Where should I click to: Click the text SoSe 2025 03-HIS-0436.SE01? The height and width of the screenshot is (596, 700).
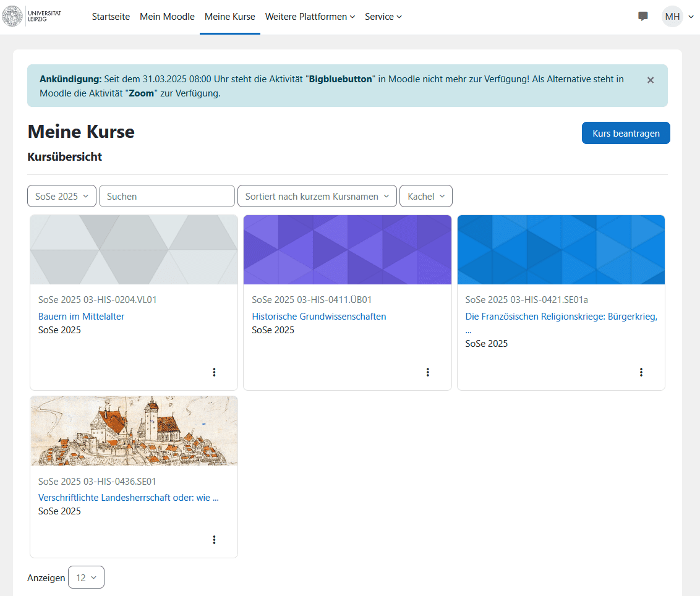(97, 482)
